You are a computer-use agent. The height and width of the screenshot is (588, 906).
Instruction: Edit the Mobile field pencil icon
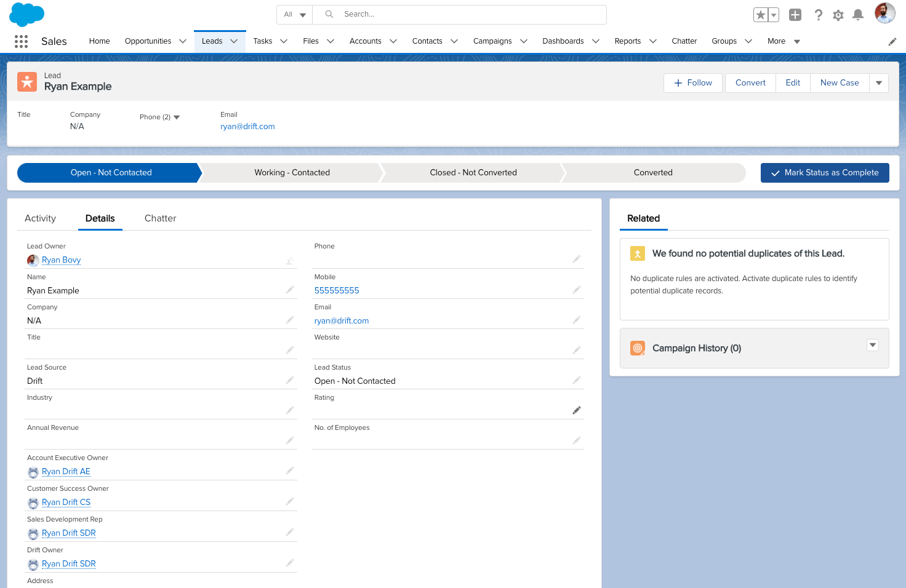coord(577,290)
